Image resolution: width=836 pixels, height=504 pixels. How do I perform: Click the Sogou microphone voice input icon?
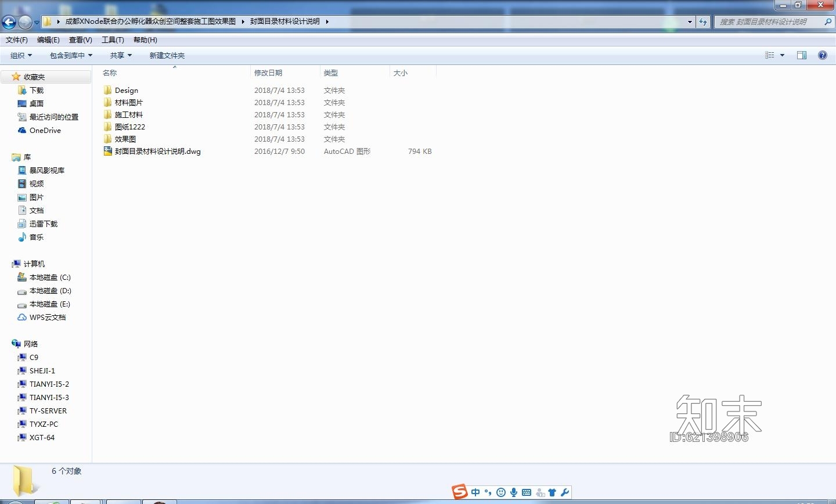pyautogui.click(x=514, y=492)
